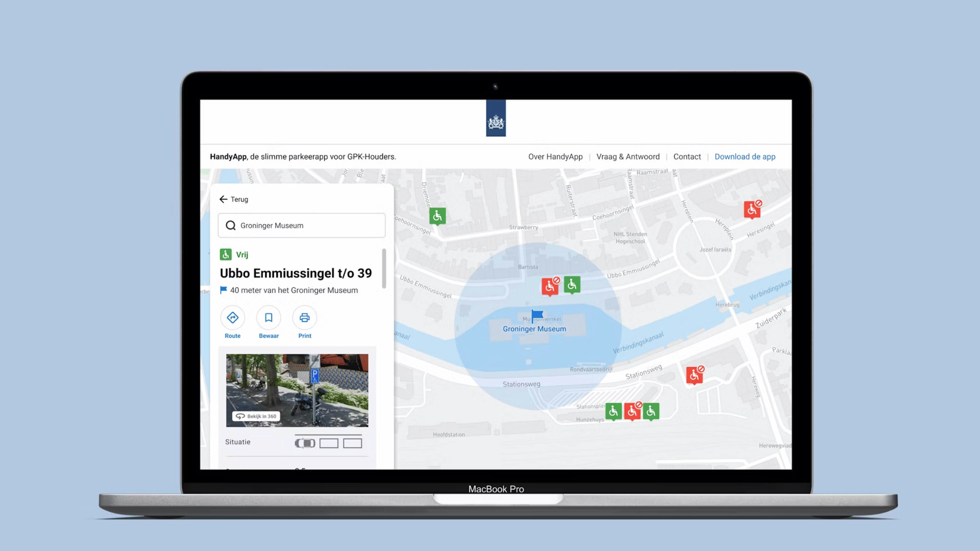Select red occupied marker near Stationsweg east

[695, 375]
